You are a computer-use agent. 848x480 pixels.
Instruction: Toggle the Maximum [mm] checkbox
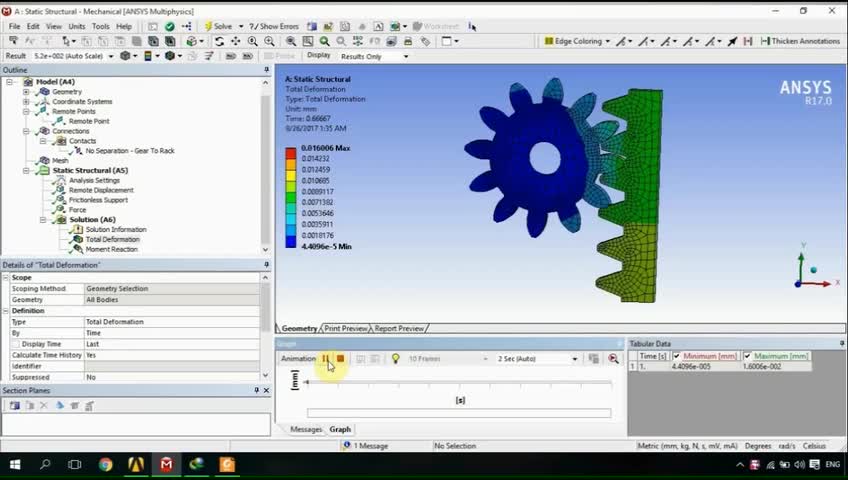(747, 356)
